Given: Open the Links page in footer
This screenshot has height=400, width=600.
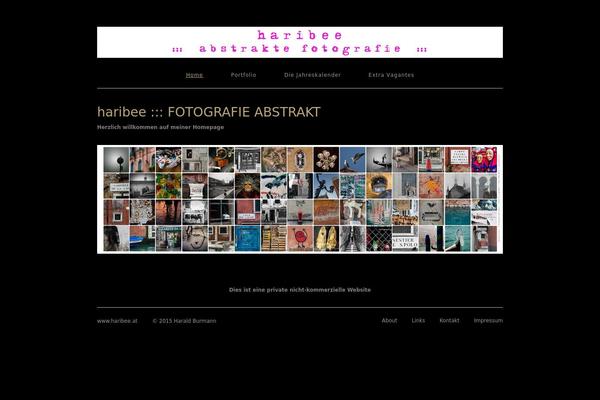Looking at the screenshot, I should [x=418, y=320].
